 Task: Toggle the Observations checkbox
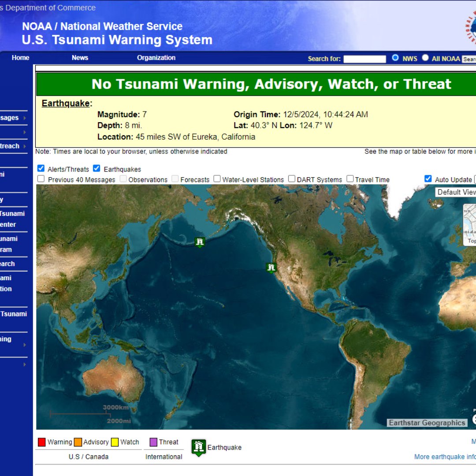(123, 179)
